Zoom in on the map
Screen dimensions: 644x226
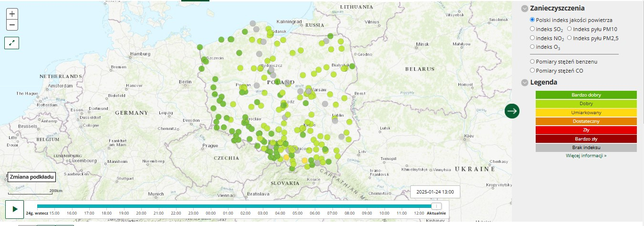coord(12,14)
